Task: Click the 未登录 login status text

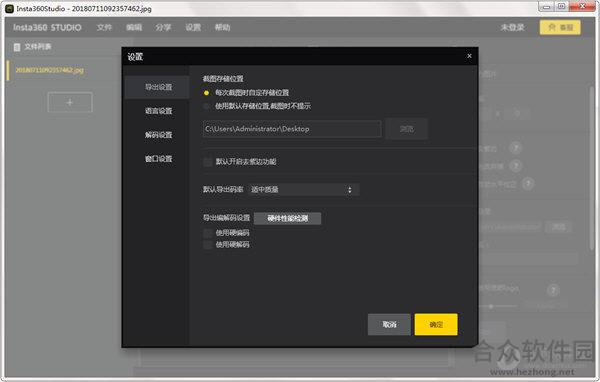Action: click(512, 28)
